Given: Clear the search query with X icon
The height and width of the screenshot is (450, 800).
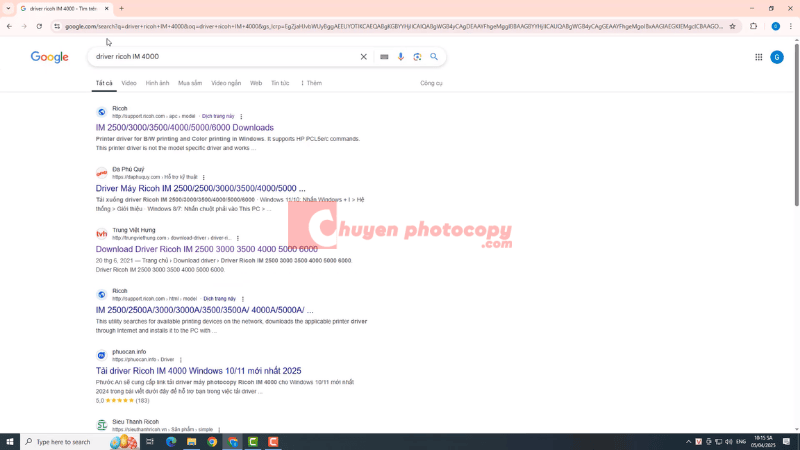Looking at the screenshot, I should (x=363, y=57).
